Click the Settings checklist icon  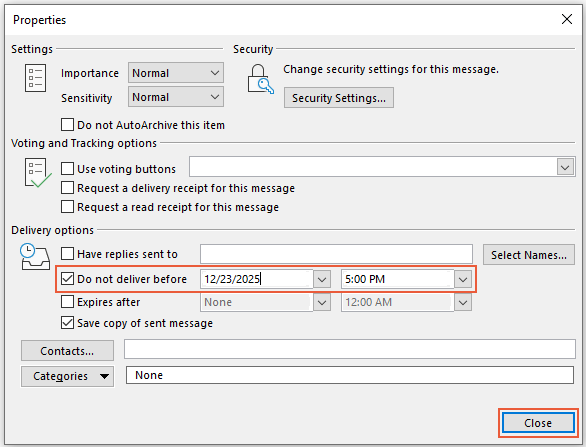click(x=36, y=78)
